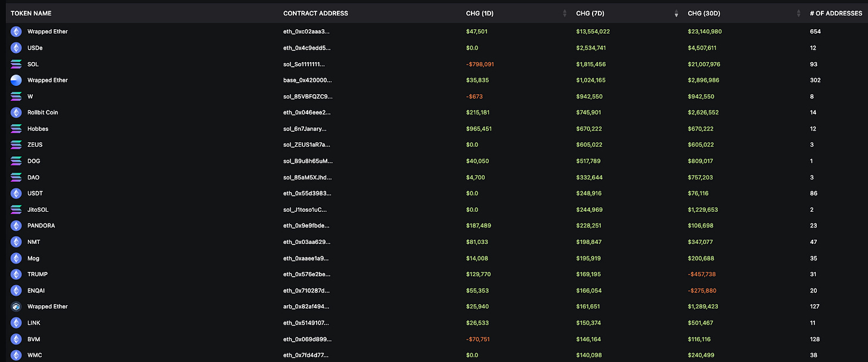Click Ethereum icon in the 654 addresses row

tap(16, 32)
